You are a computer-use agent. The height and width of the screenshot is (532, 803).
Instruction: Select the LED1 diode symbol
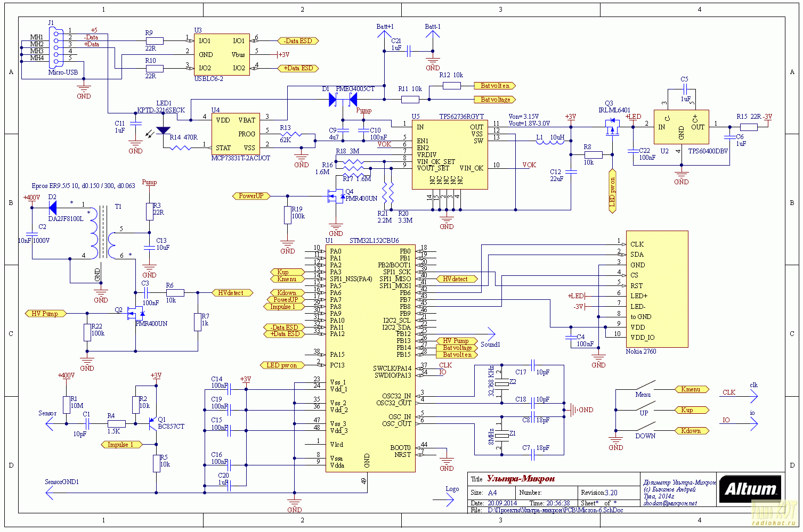tap(163, 130)
